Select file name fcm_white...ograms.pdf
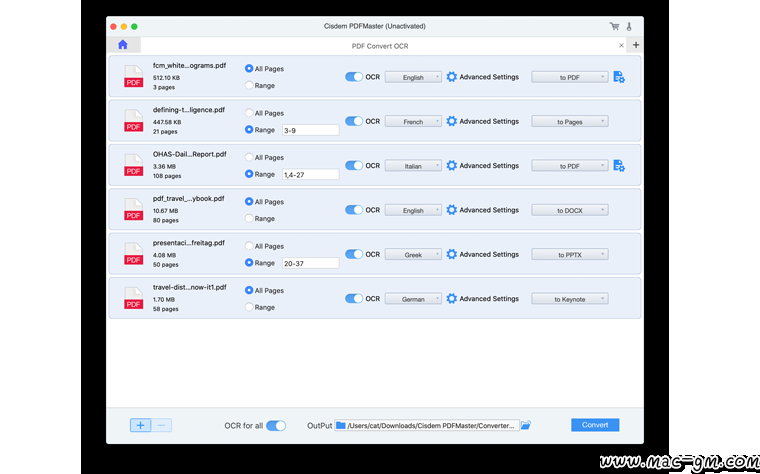The width and height of the screenshot is (760, 474). point(189,65)
